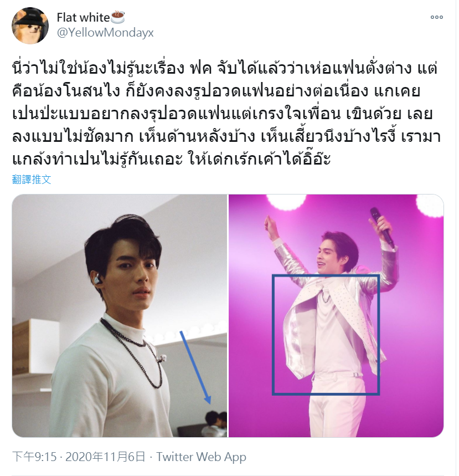Open the @YellowMondayx handle profile
Image resolution: width=459 pixels, height=476 pixels.
tap(105, 33)
